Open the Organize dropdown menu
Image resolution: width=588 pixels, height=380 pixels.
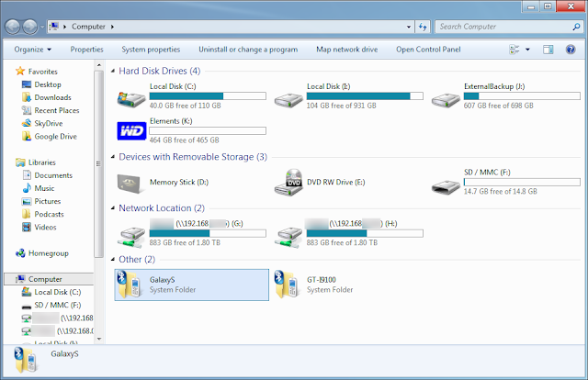tap(33, 49)
